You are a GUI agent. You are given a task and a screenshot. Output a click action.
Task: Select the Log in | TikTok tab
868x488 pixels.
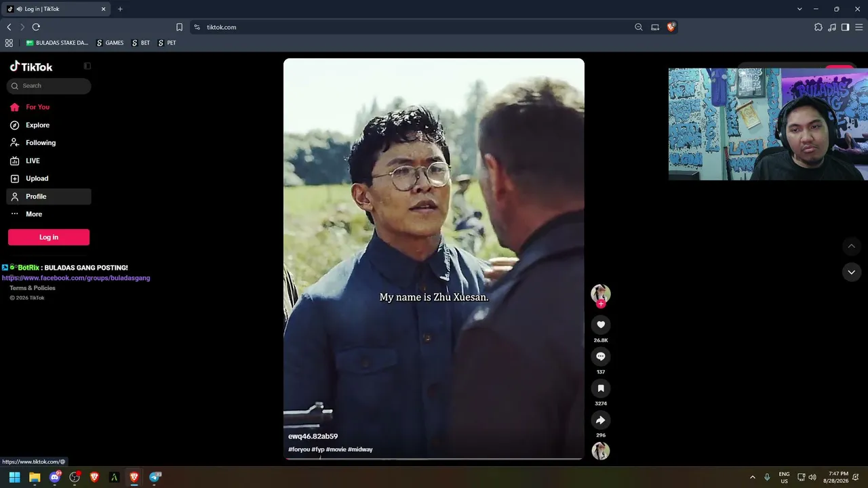coord(57,9)
